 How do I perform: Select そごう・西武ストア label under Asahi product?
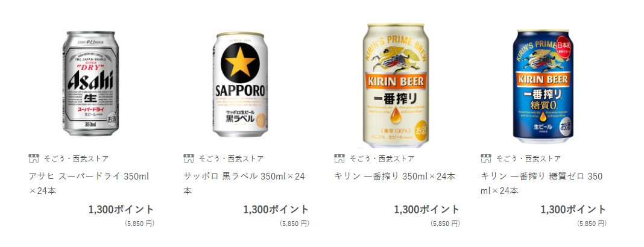click(x=76, y=159)
